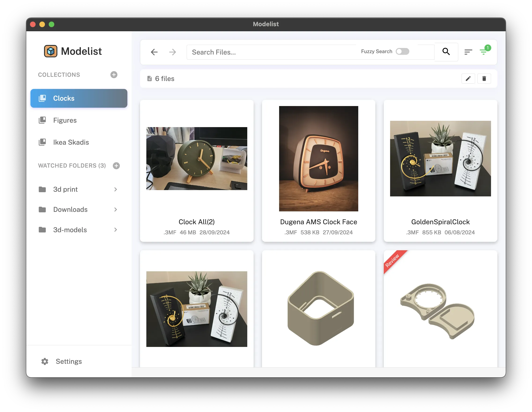The image size is (532, 412).
Task: Delete the collection with trash icon
Action: (x=484, y=79)
